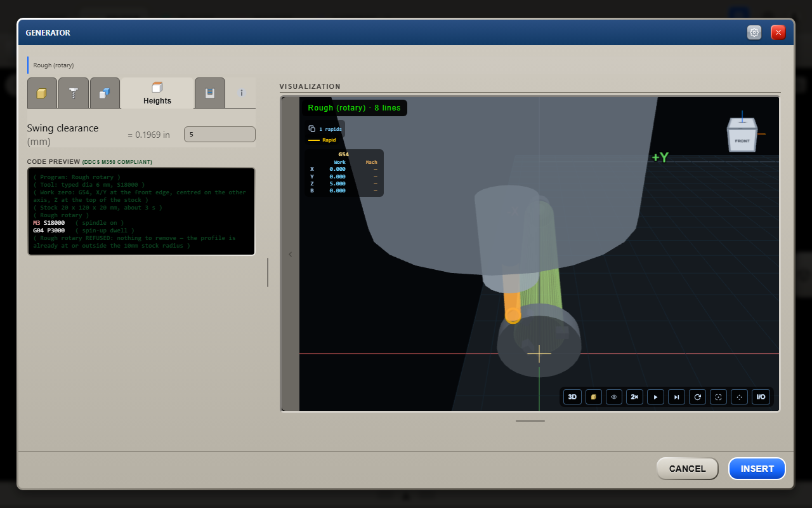
Task: Step to the next simulation move
Action: tap(677, 397)
